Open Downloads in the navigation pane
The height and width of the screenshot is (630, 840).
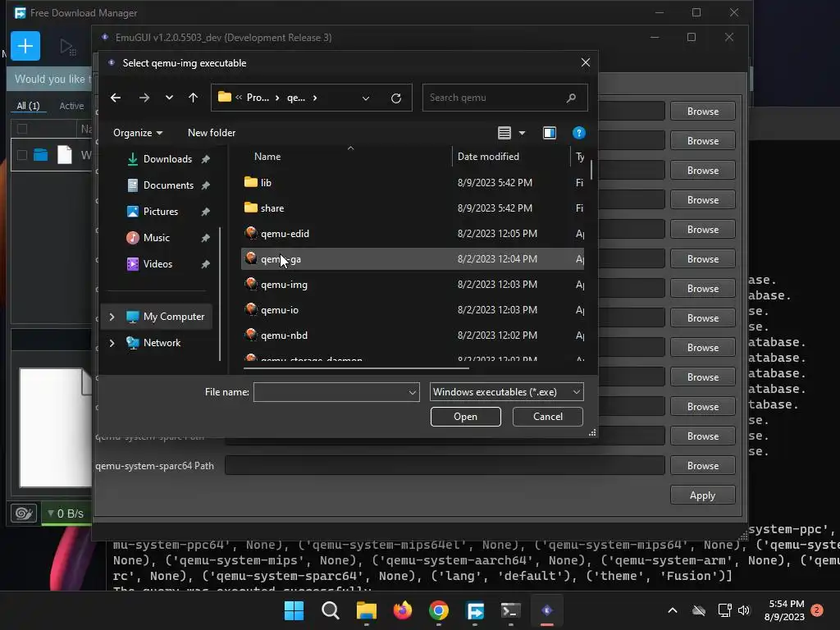pyautogui.click(x=167, y=159)
